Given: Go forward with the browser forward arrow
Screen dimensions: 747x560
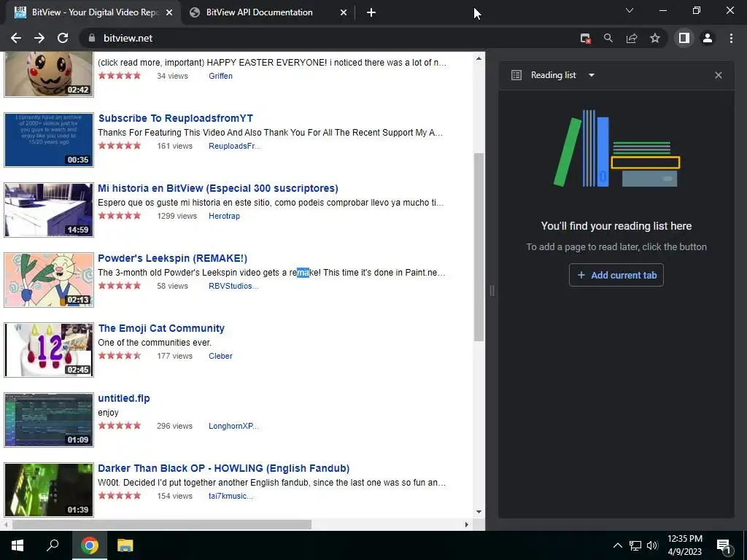Looking at the screenshot, I should pos(39,38).
